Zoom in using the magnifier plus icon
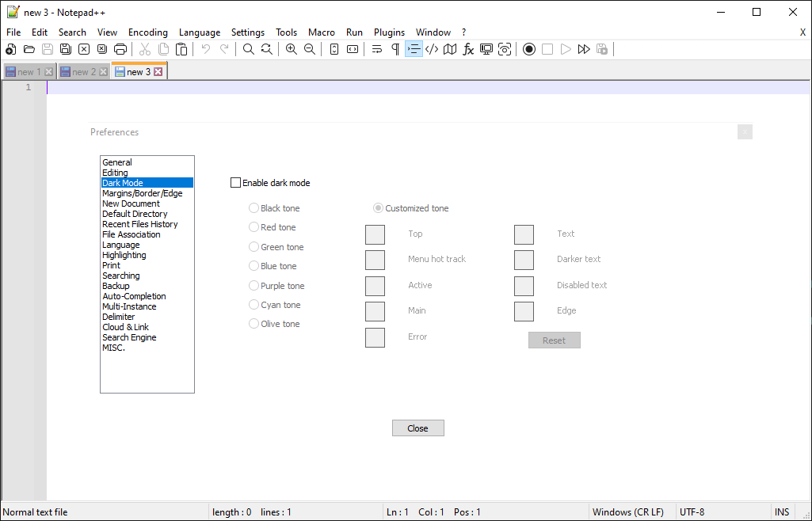 coord(291,49)
